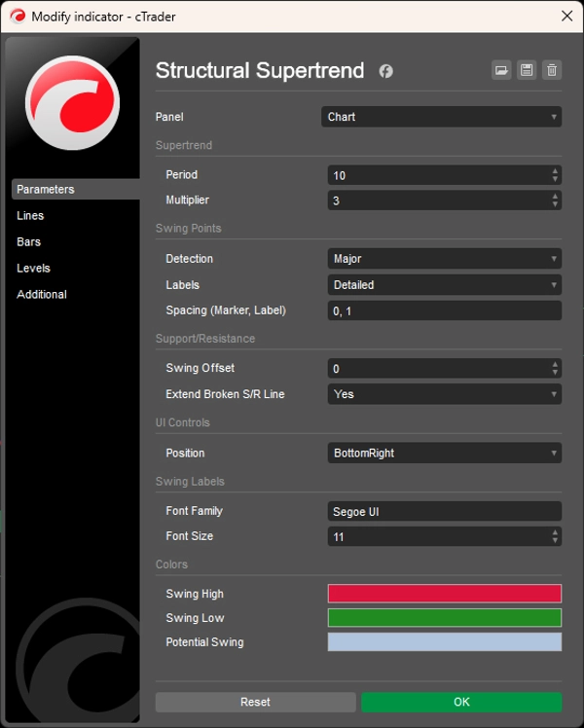Open the Panel dropdown set to Chart
The width and height of the screenshot is (584, 728).
(442, 117)
